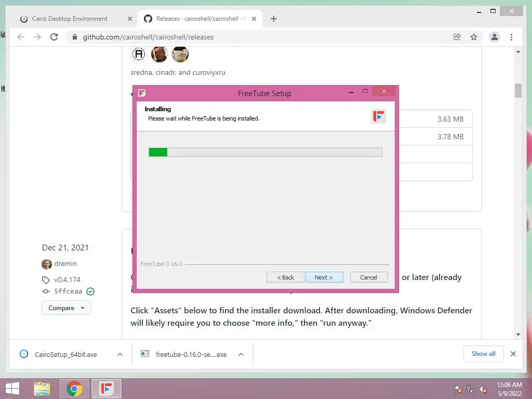This screenshot has width=532, height=399.
Task: Click the muted volume tray icon
Action: [483, 389]
